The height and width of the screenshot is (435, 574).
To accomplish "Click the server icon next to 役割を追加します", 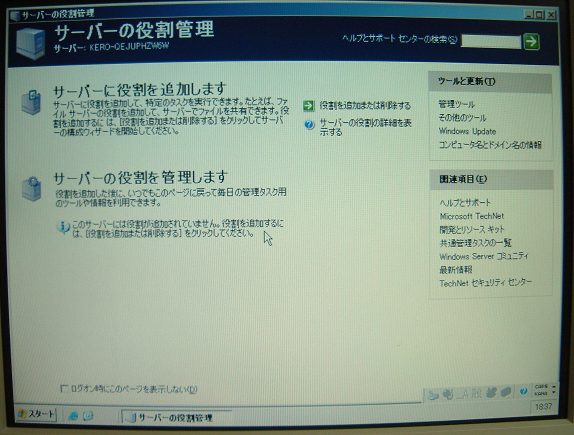I will click(31, 103).
